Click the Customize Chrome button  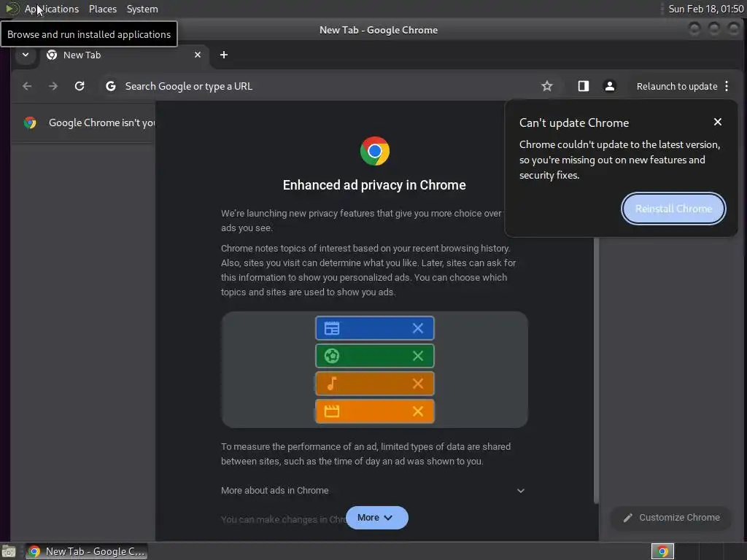pos(671,518)
